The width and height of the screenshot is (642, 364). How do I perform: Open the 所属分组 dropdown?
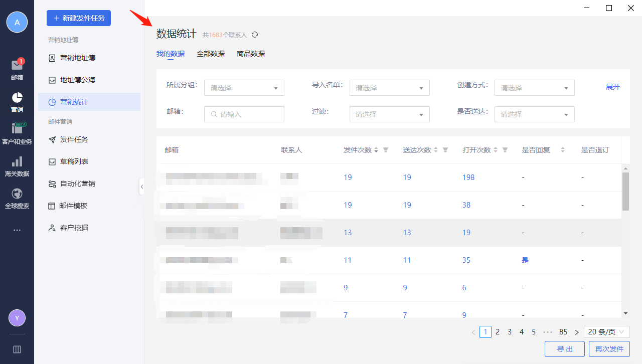(244, 88)
